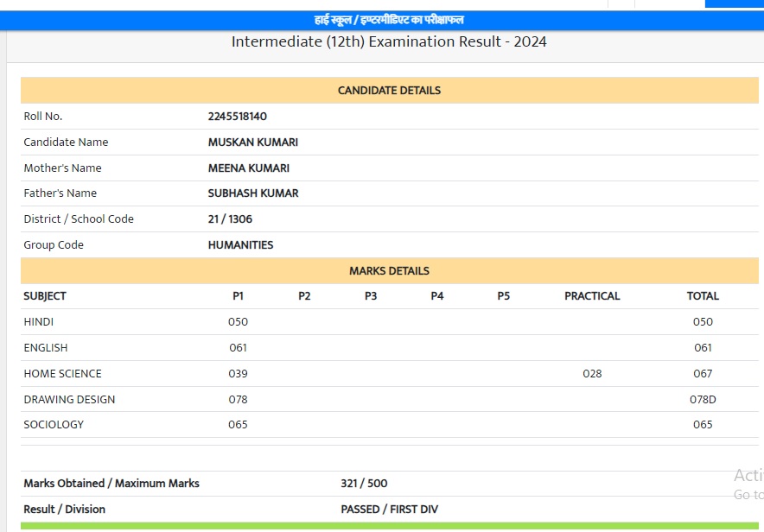Click the SOCIOLOGY subject row label
This screenshot has height=532, width=764.
click(x=54, y=425)
